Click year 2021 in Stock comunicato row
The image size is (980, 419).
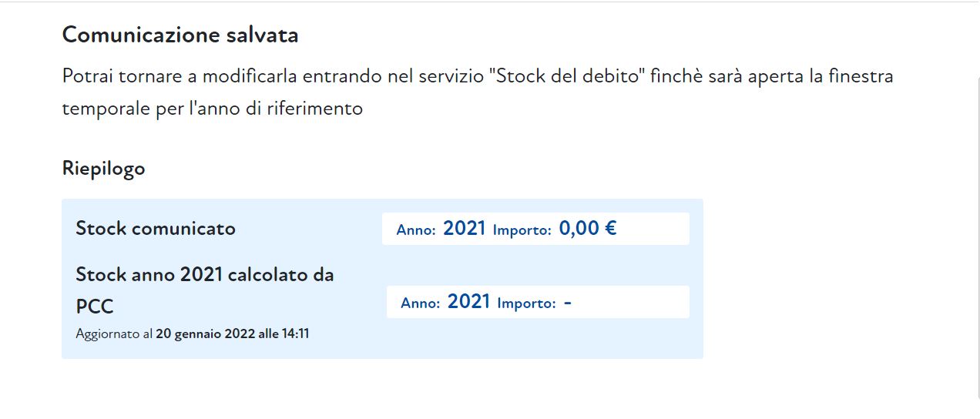[465, 229]
